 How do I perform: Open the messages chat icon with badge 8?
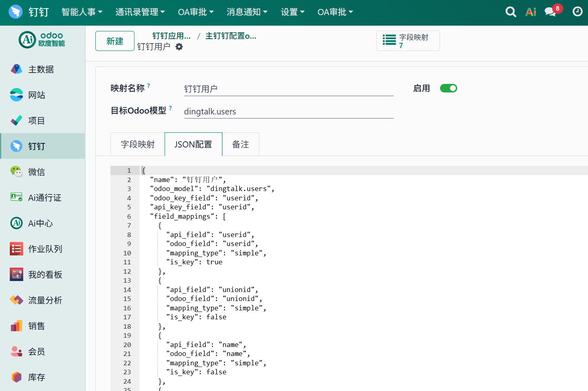551,11
